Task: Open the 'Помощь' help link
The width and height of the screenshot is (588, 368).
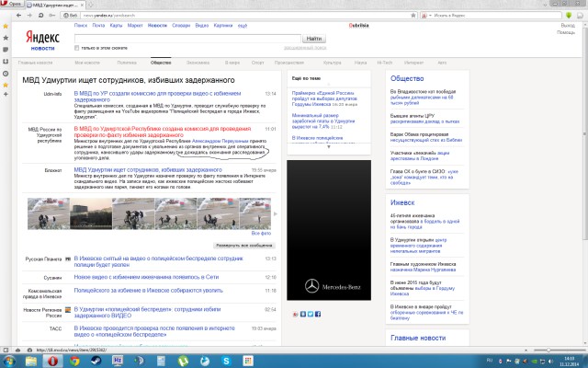Action: click(x=566, y=33)
